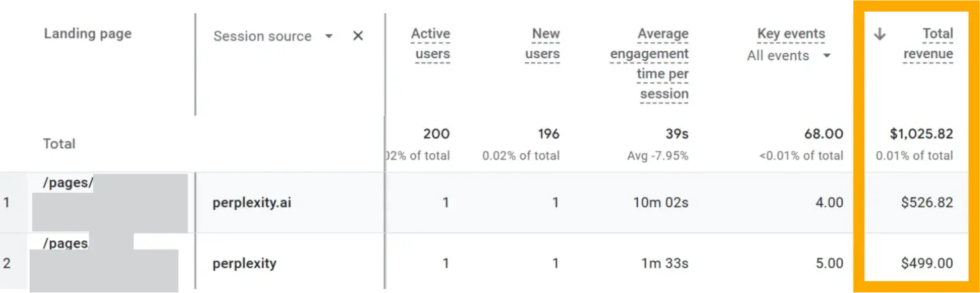980x293 pixels.
Task: Click the Total row label
Action: [59, 144]
